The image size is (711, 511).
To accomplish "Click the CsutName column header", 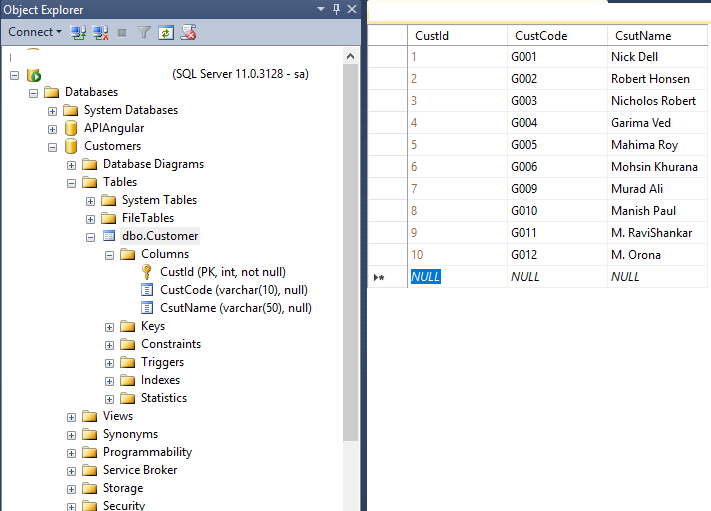I will click(x=657, y=36).
